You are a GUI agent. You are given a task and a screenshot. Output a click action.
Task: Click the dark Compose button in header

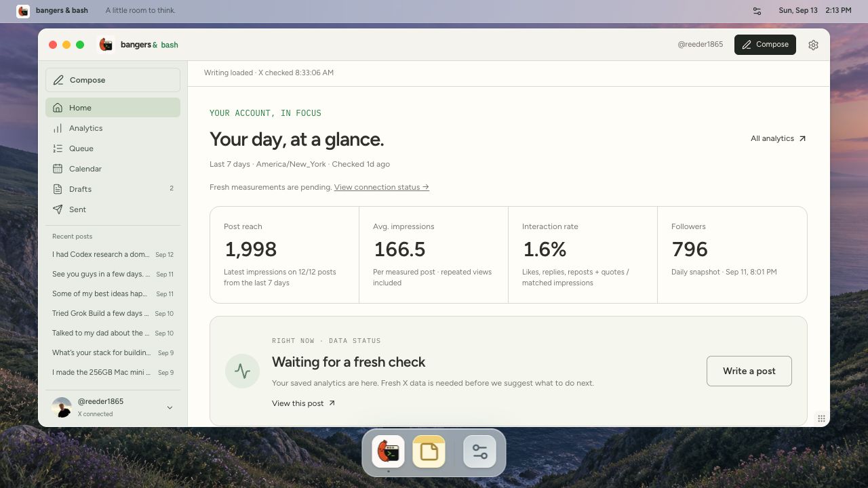click(x=765, y=45)
